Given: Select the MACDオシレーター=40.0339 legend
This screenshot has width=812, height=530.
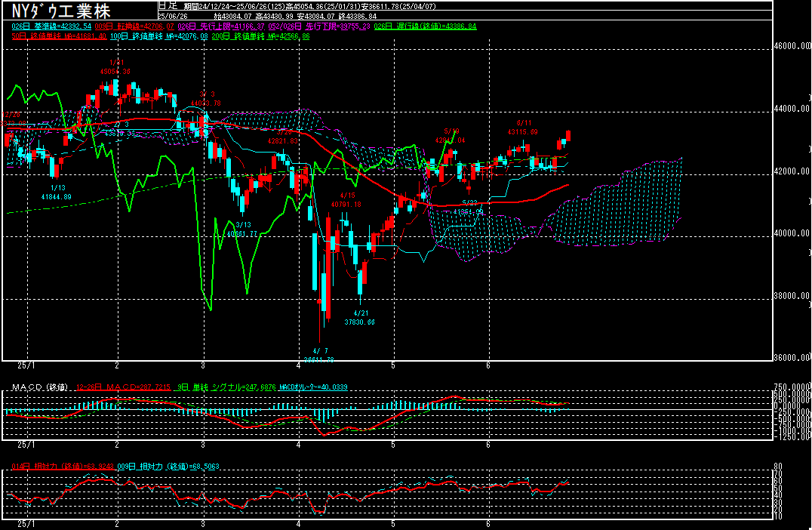Looking at the screenshot, I should [313, 387].
